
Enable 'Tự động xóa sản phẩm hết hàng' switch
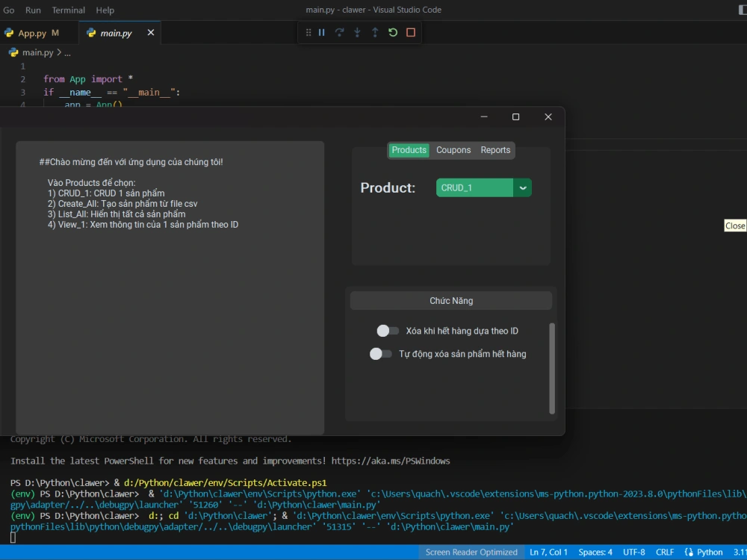tap(380, 353)
